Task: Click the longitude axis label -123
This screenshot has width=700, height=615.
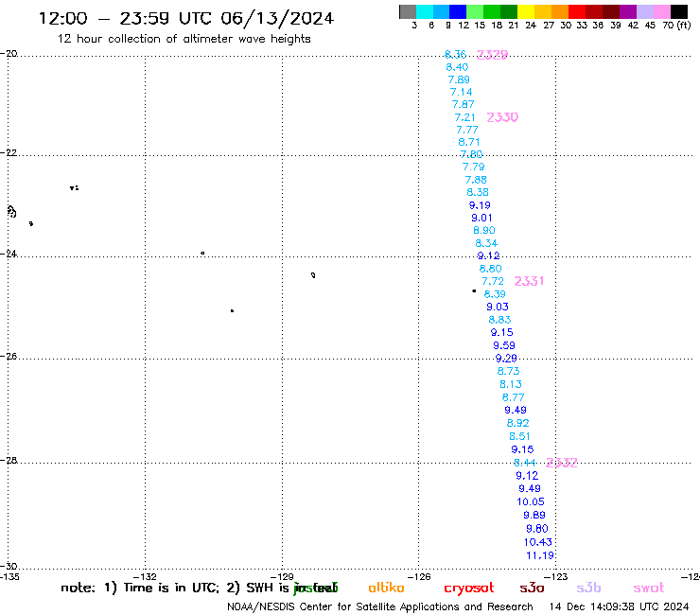Action: 556,576
